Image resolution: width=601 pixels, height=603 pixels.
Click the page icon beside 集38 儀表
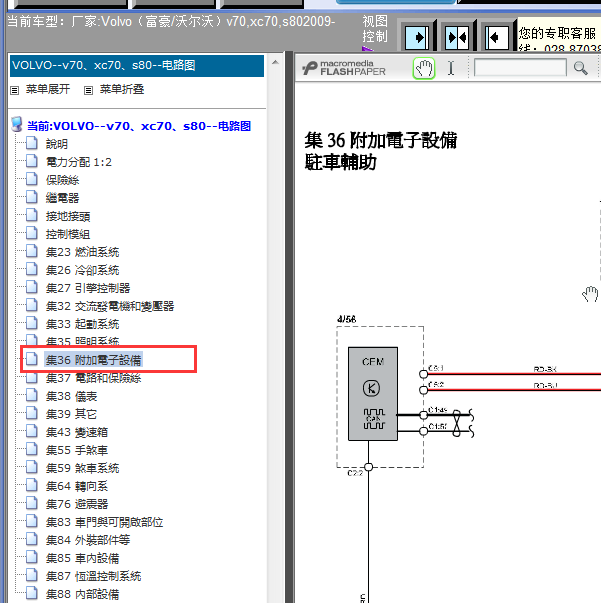(32, 395)
